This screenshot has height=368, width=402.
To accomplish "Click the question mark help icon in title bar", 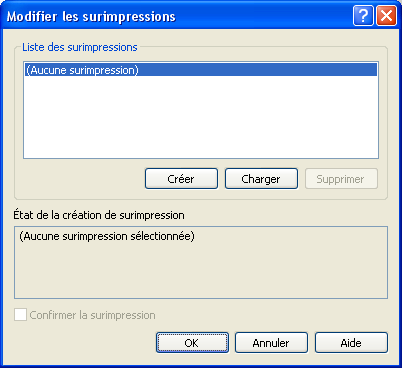I will (x=363, y=15).
